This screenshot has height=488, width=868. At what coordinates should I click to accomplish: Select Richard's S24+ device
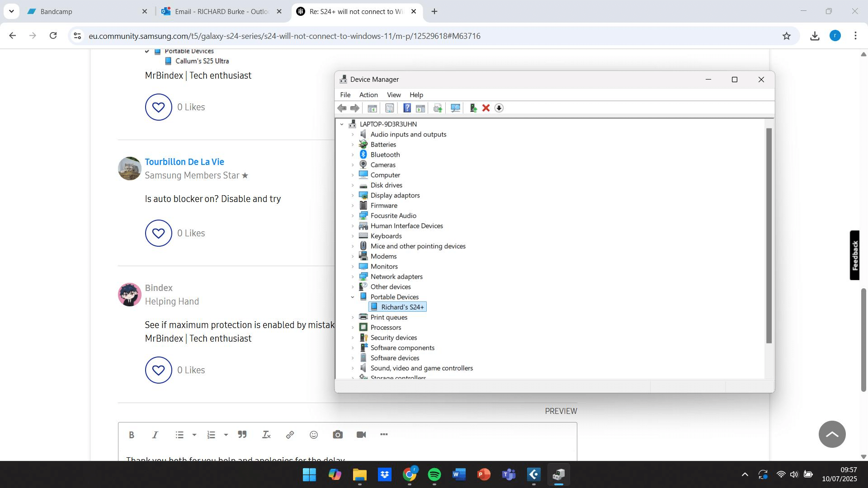click(x=398, y=307)
